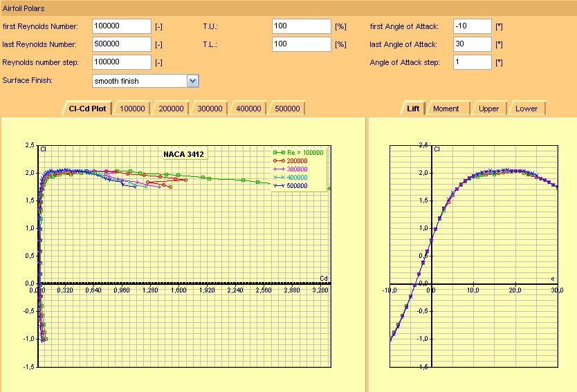Select the T.L. percentage input
This screenshot has height=392, width=577.
(x=301, y=44)
